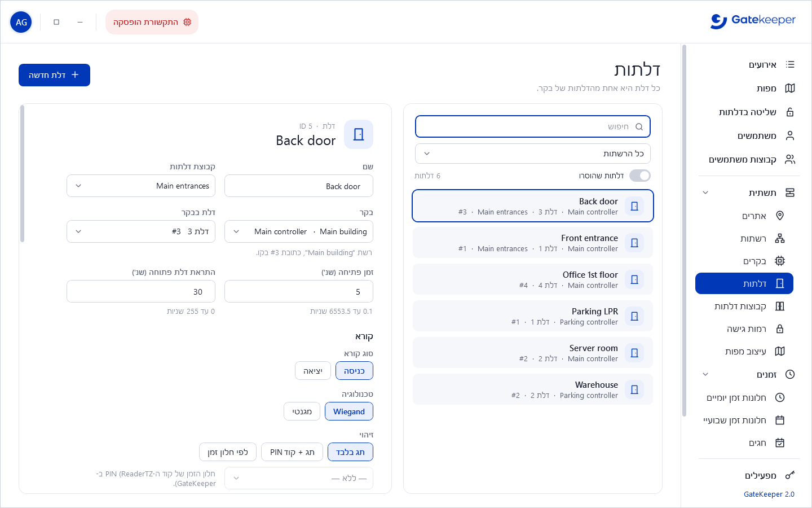Click the door icon on Warehouse row
812x508 pixels.
coord(634,389)
